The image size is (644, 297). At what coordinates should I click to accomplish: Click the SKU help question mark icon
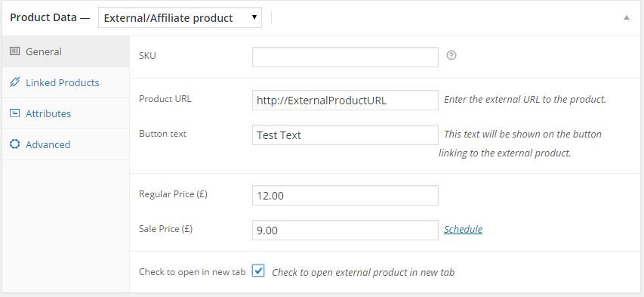[451, 55]
